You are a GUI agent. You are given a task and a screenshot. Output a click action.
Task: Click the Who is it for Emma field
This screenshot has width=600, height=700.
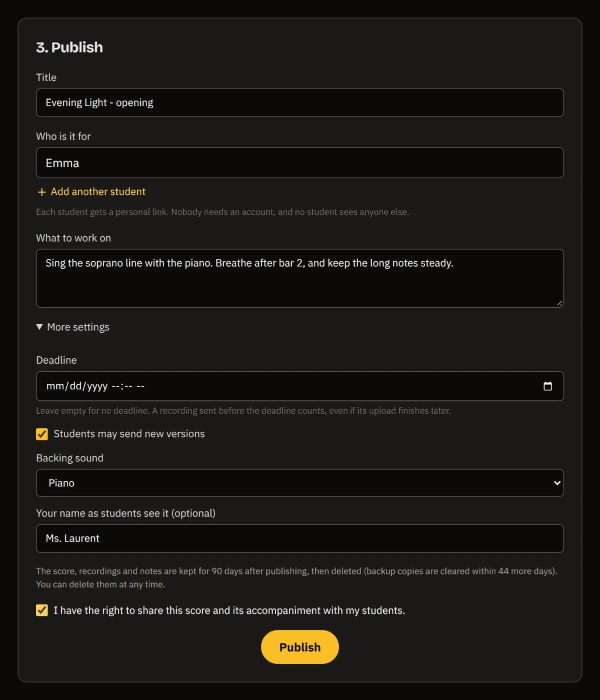pos(300,163)
